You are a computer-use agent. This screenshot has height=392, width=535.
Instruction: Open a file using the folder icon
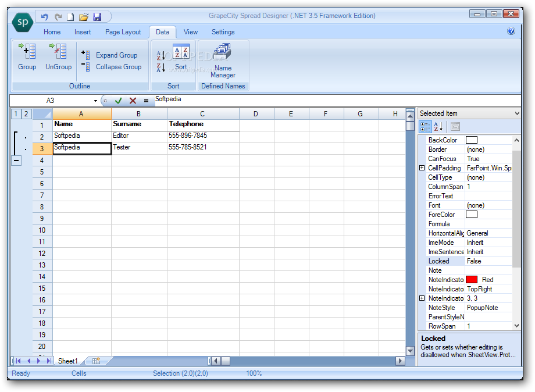pos(84,16)
